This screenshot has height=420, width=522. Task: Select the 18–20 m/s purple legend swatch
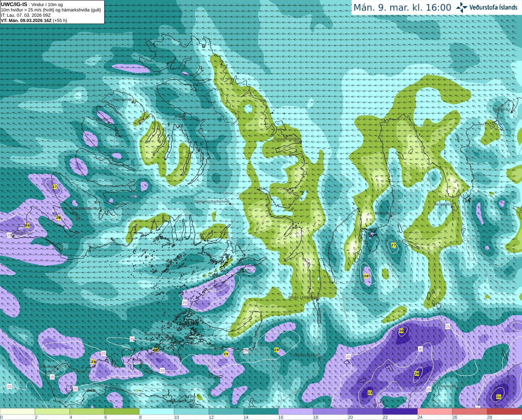pos(331,411)
